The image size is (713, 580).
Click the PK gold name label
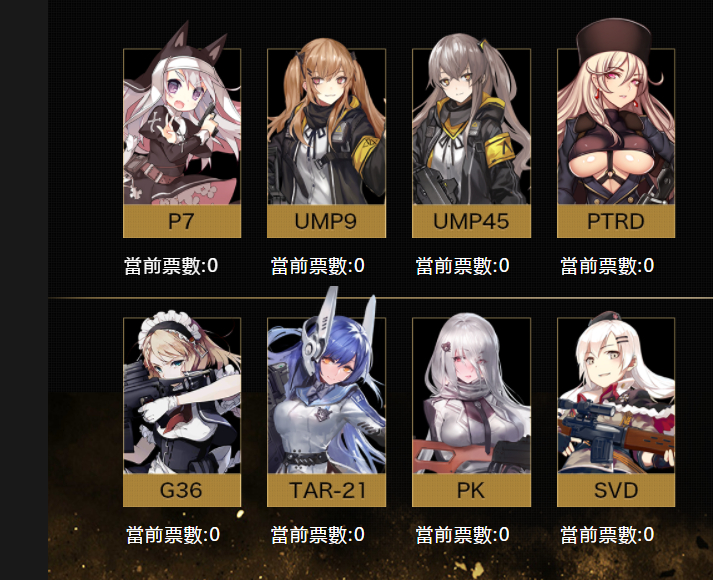pos(472,490)
